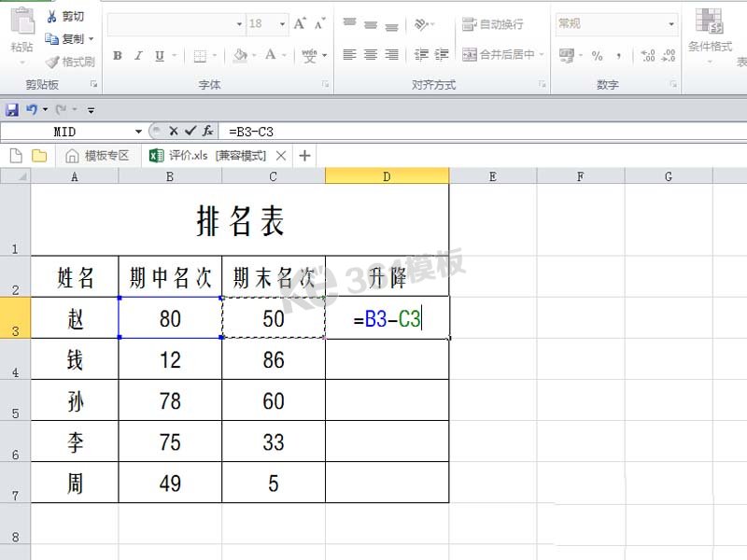The width and height of the screenshot is (747, 560).
Task: Confirm formula with the checkmark icon
Action: point(190,130)
